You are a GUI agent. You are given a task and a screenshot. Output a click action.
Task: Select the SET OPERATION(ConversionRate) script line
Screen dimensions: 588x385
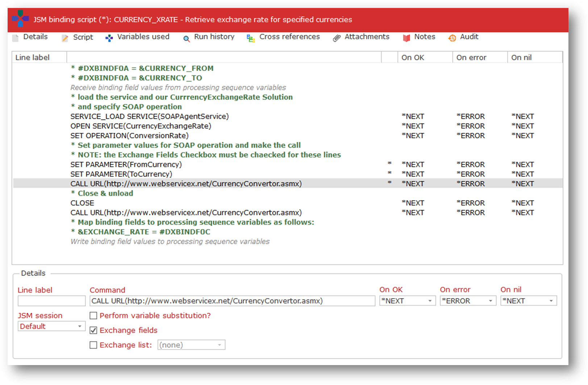point(129,136)
